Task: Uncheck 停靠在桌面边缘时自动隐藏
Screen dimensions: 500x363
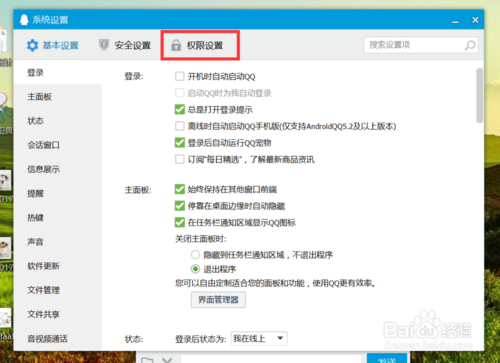Action: 180,206
